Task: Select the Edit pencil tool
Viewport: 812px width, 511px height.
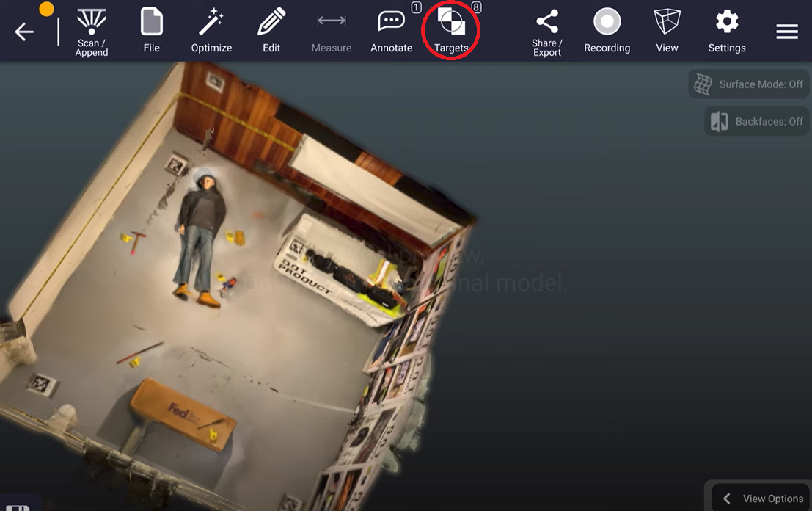Action: [x=271, y=31]
